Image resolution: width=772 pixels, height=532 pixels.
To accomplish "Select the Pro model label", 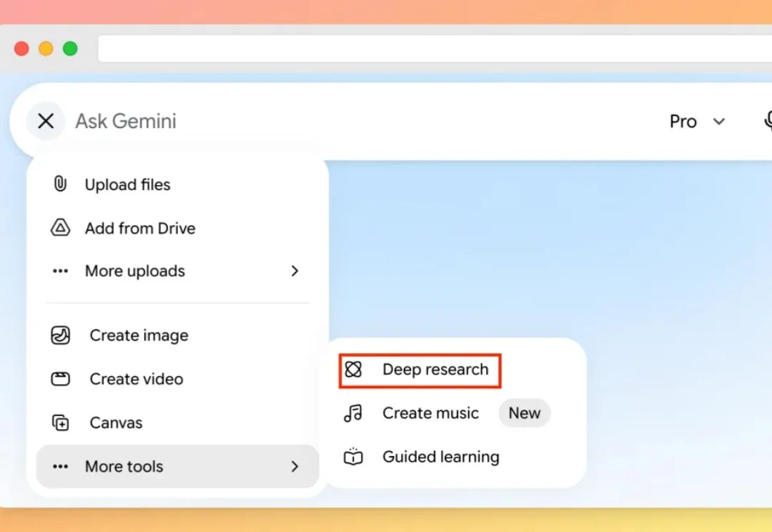I will tap(683, 121).
